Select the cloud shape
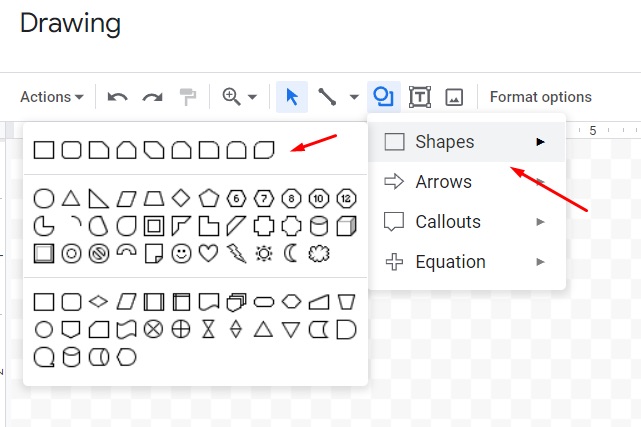The image size is (641, 427). (x=319, y=253)
